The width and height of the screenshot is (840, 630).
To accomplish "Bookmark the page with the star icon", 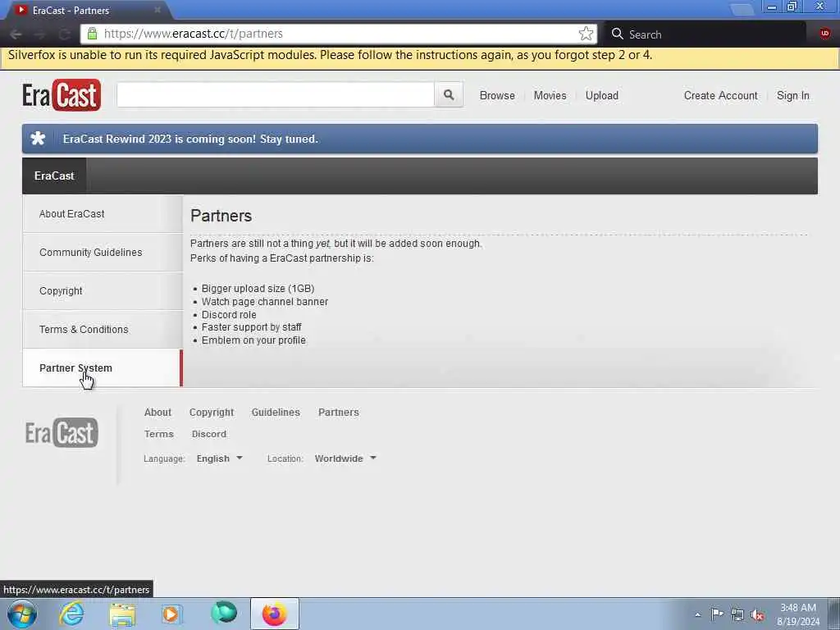I will (586, 34).
